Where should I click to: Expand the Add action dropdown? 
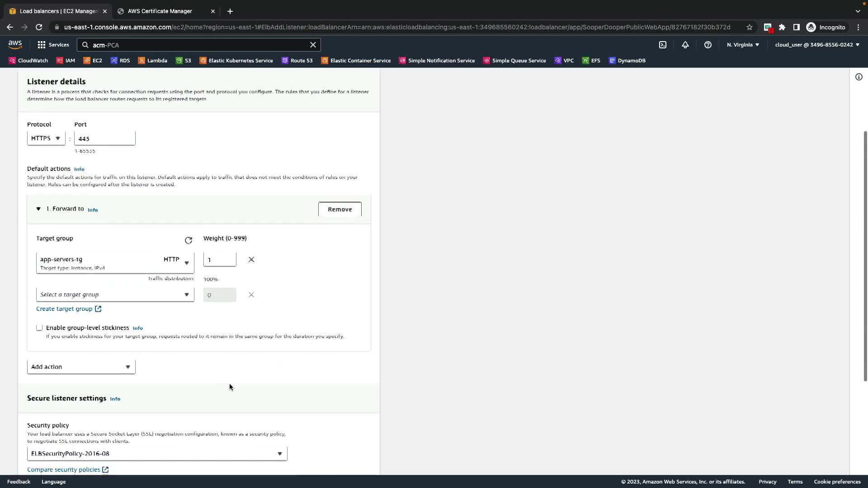tap(81, 367)
